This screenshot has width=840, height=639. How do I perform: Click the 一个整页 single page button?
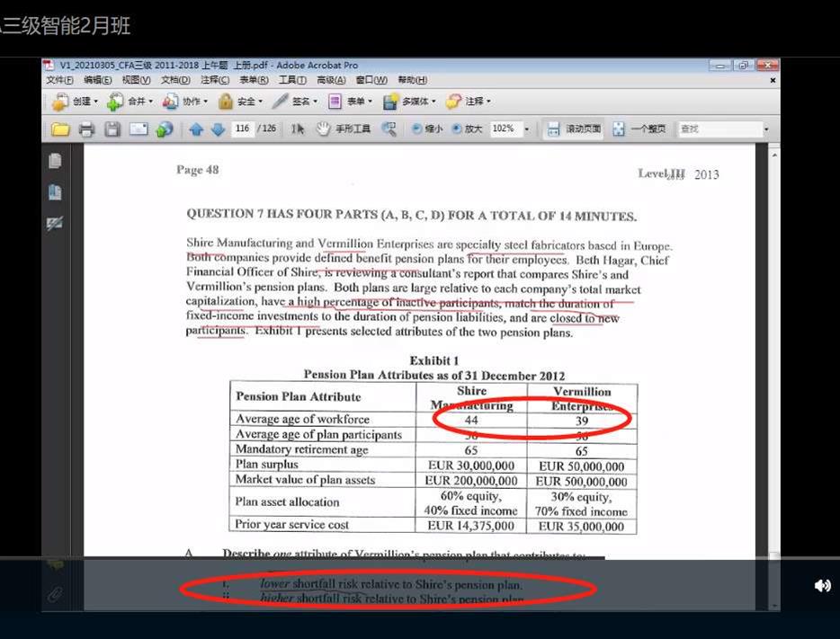tap(640, 129)
